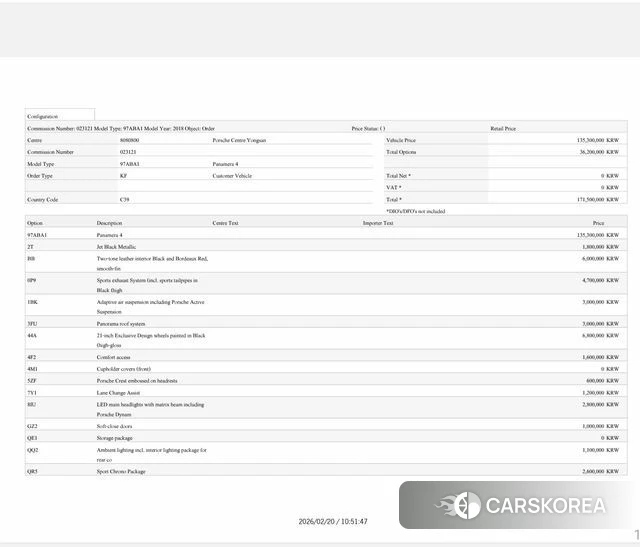
Task: Select 'Comfort access' description
Action: click(113, 357)
